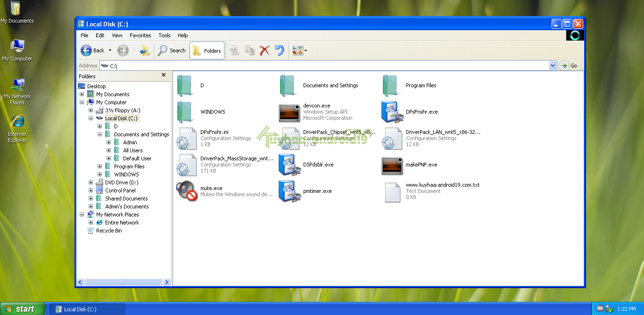Collapse Local Disk (C:) tree node
Screen dimensions: 644x315
coord(91,118)
